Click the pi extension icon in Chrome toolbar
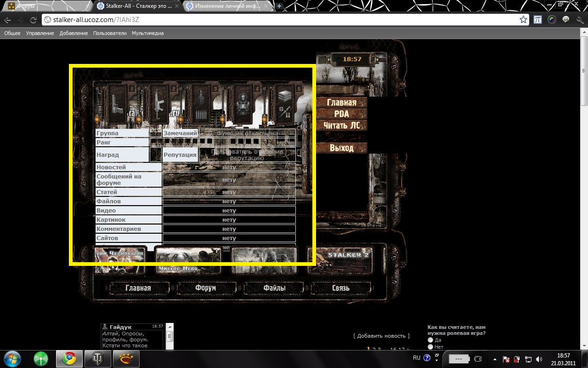This screenshot has height=368, width=588. (x=538, y=20)
